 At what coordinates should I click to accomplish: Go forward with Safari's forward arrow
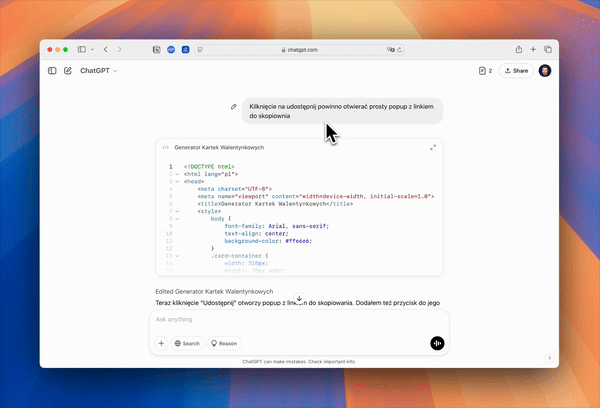119,49
